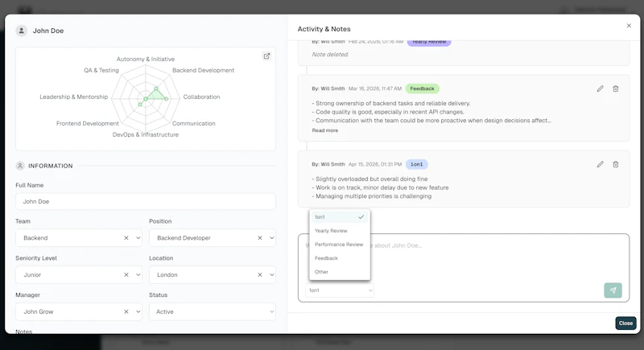Click 'Mar 16, 2026, 11:47 AM' timestamp
Image resolution: width=644 pixels, height=350 pixels.
(375, 89)
